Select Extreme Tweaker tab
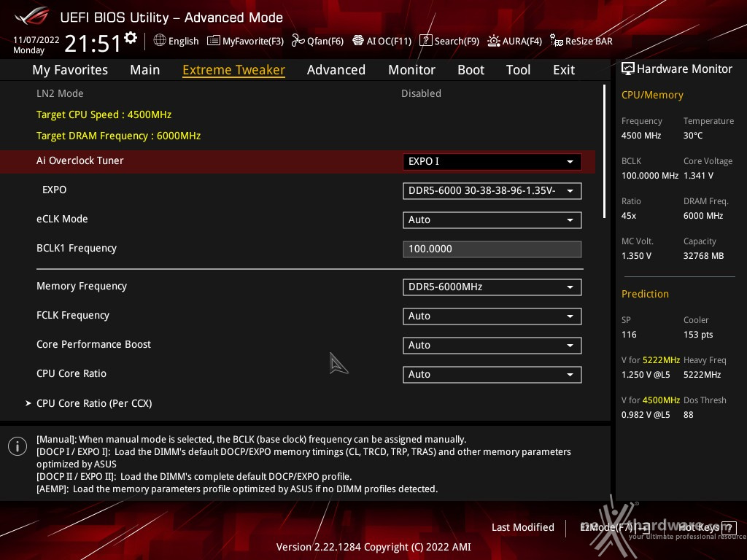The width and height of the screenshot is (747, 560). coord(233,70)
